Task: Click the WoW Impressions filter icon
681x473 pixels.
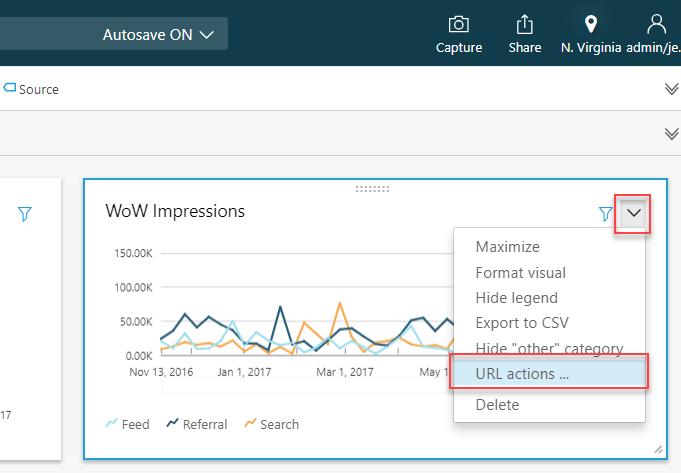Action: pyautogui.click(x=604, y=213)
